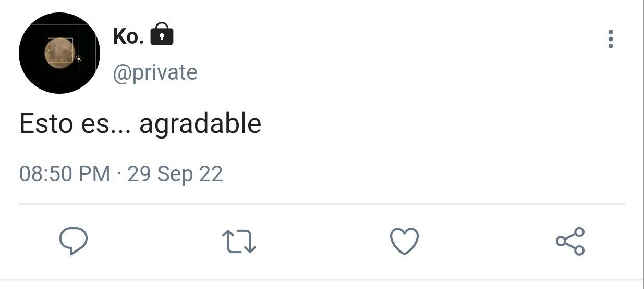The width and height of the screenshot is (644, 289).
Task: Retweet this post using the arrows icon
Action: pyautogui.click(x=239, y=242)
